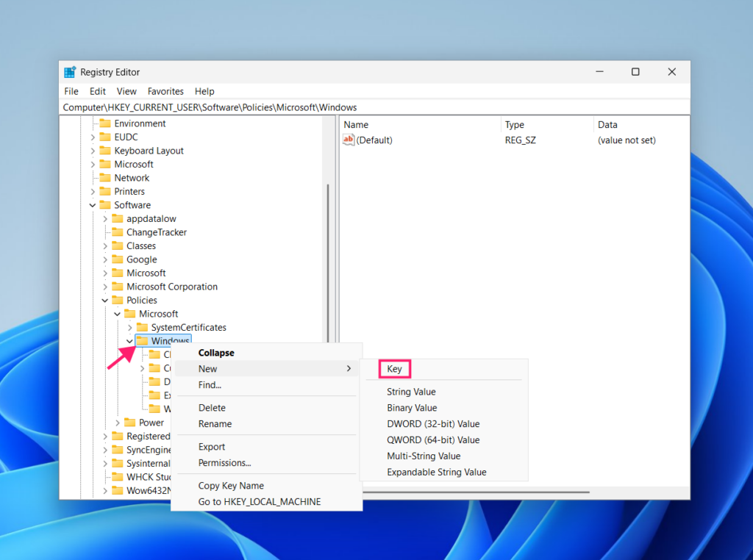Image resolution: width=753 pixels, height=560 pixels.
Task: Expand the Printers tree node
Action: point(93,192)
